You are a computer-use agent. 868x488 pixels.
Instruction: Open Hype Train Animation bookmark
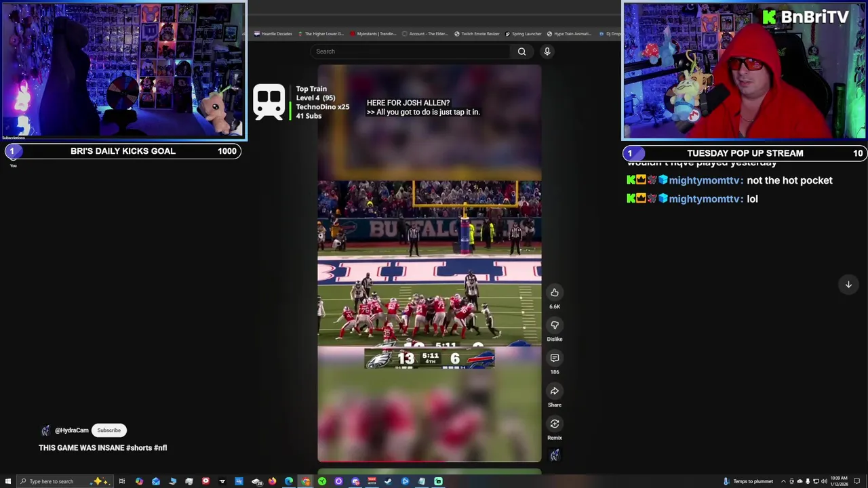coord(570,34)
